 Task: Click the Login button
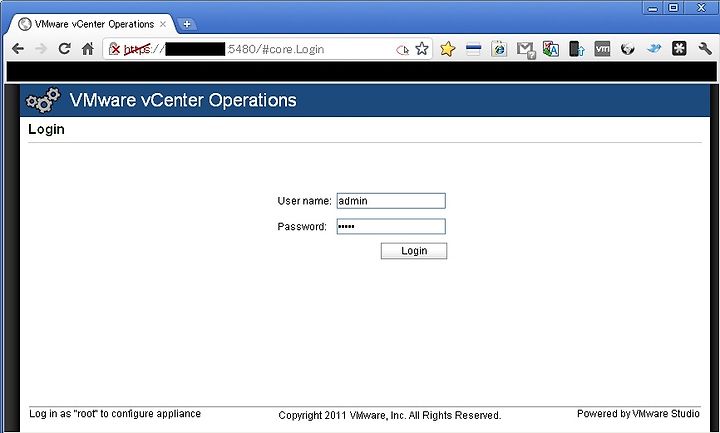[x=414, y=251]
